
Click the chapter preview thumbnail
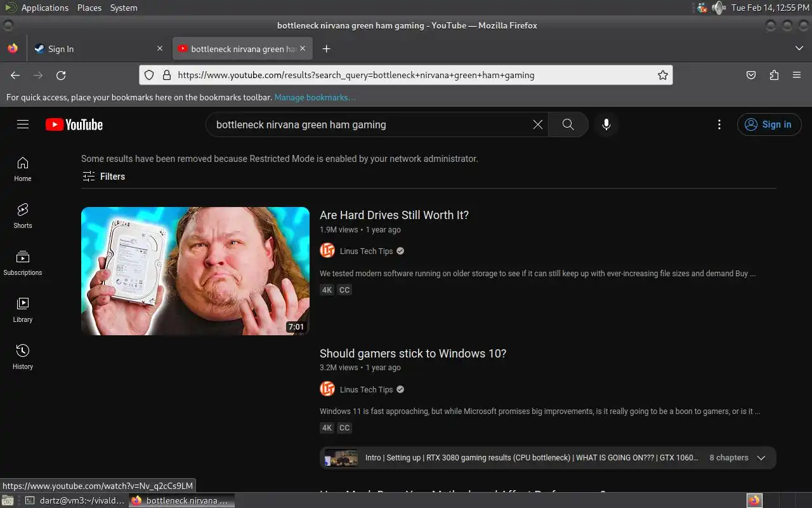click(341, 458)
